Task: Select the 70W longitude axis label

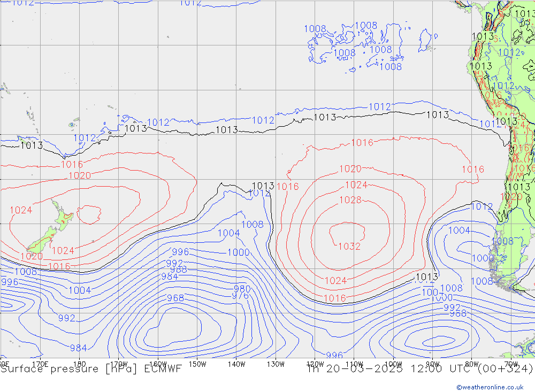Action: [511, 364]
